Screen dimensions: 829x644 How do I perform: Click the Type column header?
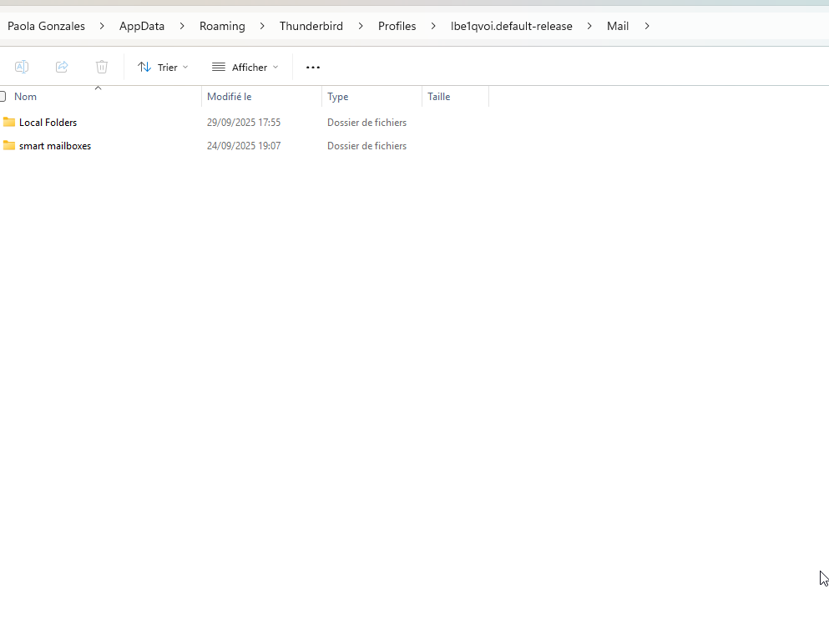(338, 97)
